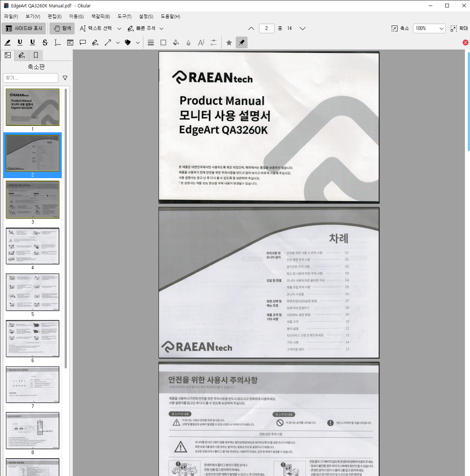Open the 도구(T) menu

tap(125, 16)
